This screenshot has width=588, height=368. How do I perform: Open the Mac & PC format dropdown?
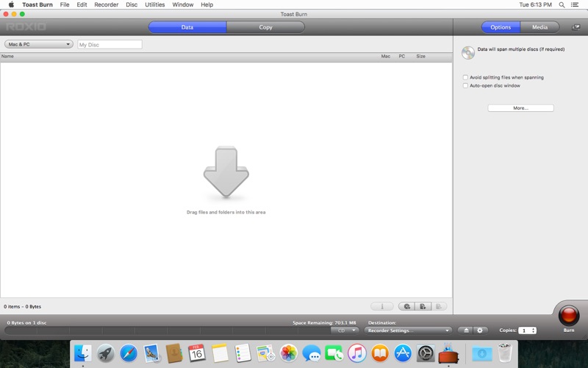coord(38,44)
